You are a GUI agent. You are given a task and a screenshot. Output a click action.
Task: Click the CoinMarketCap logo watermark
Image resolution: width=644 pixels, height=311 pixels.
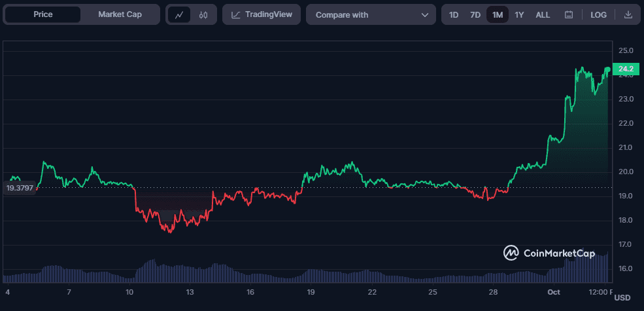point(549,253)
